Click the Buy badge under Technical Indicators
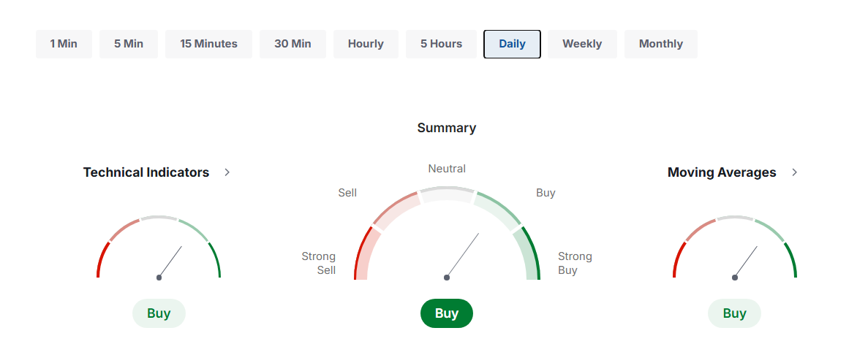Screen dimensions: 868x355 click(x=159, y=313)
